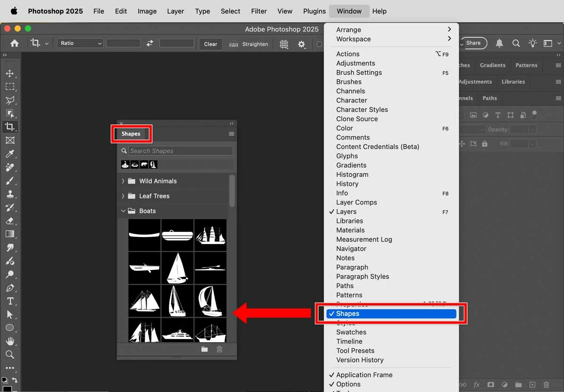Open the Shapes panel flyout menu
The width and height of the screenshot is (564, 392).
[x=231, y=134]
